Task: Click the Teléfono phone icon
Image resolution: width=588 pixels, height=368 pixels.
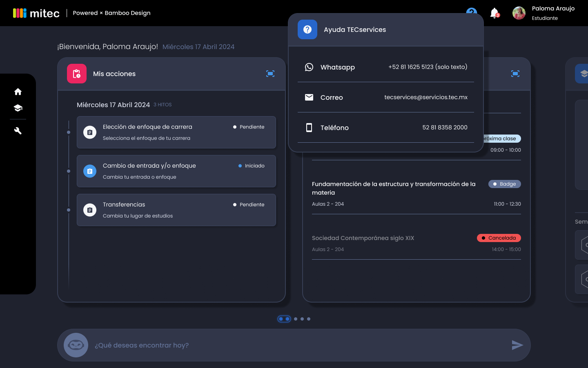Action: [x=309, y=128]
